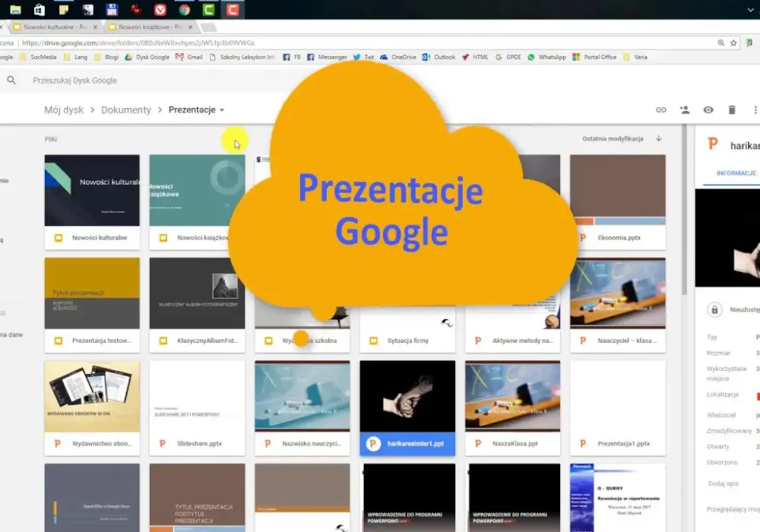Click the share with people icon

(685, 110)
